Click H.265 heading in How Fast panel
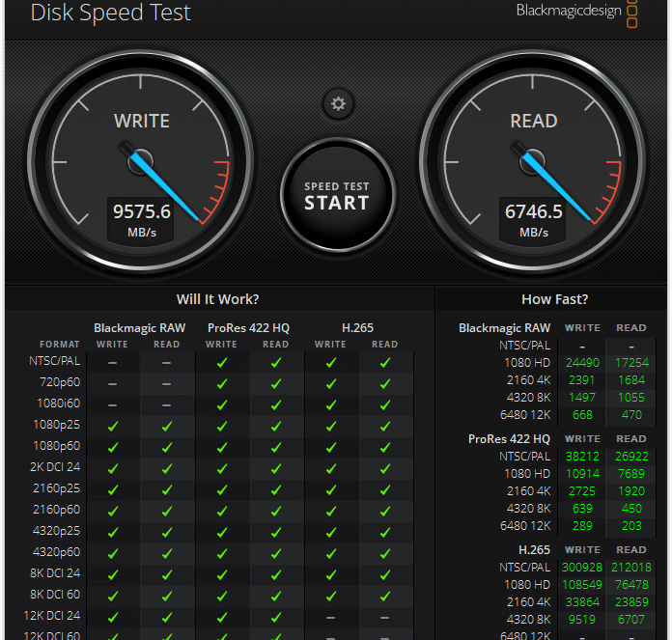This screenshot has height=640, width=672. click(x=535, y=549)
